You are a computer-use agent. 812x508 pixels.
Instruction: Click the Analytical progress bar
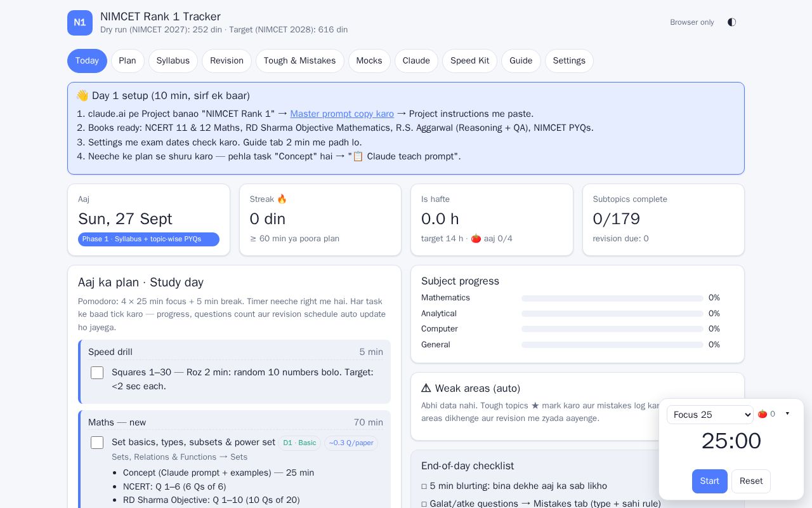point(612,314)
